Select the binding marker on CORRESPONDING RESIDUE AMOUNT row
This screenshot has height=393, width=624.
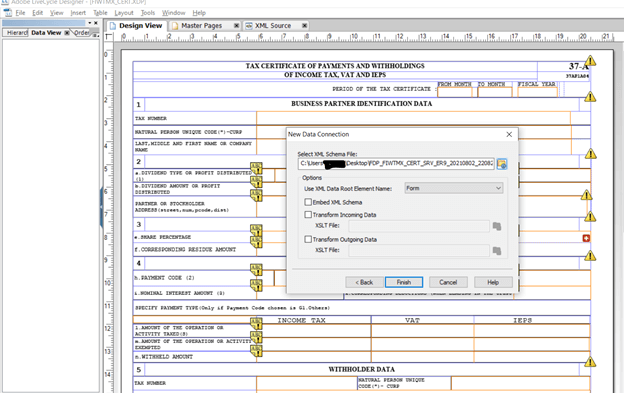tap(256, 242)
